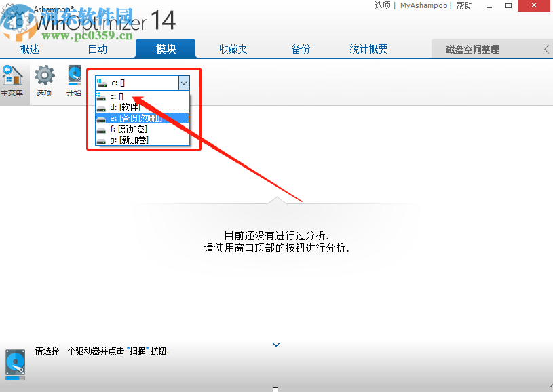Open 帮助 link in title bar
Image resolution: width=553 pixels, height=392 pixels.
coord(464,5)
